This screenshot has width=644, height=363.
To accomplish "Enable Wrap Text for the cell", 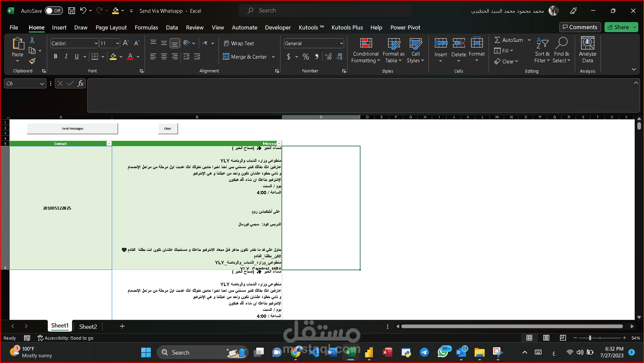I will [238, 43].
